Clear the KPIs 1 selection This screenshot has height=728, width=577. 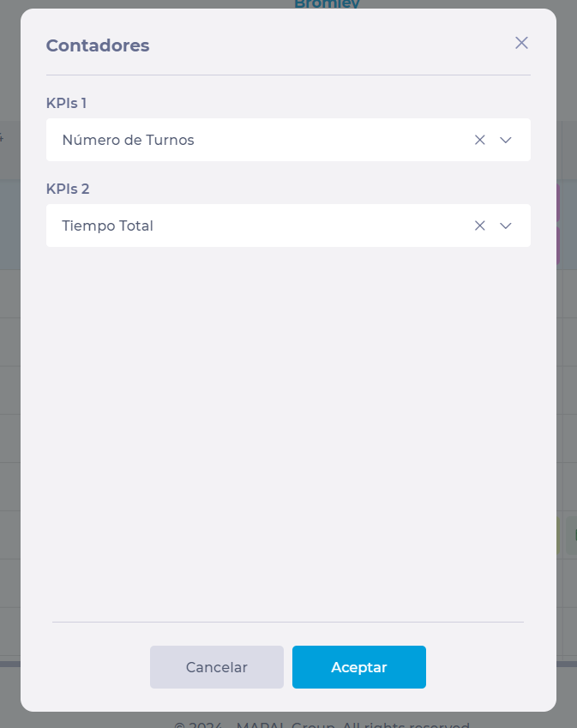[480, 140]
